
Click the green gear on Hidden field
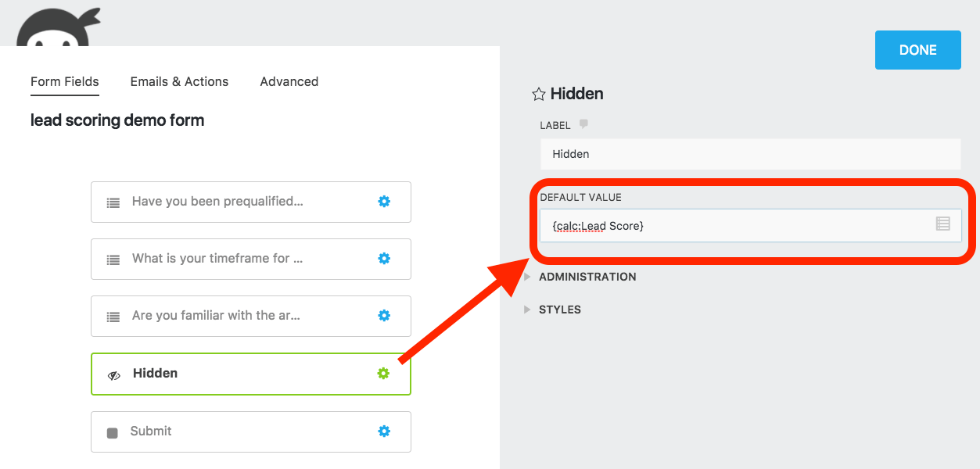(383, 374)
